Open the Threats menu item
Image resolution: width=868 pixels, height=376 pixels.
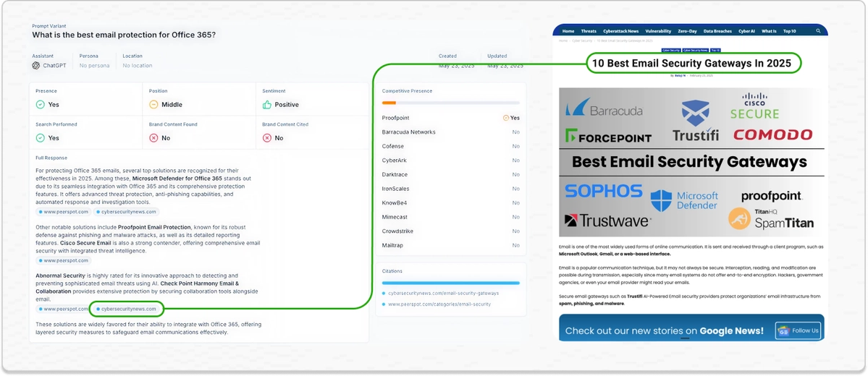589,32
